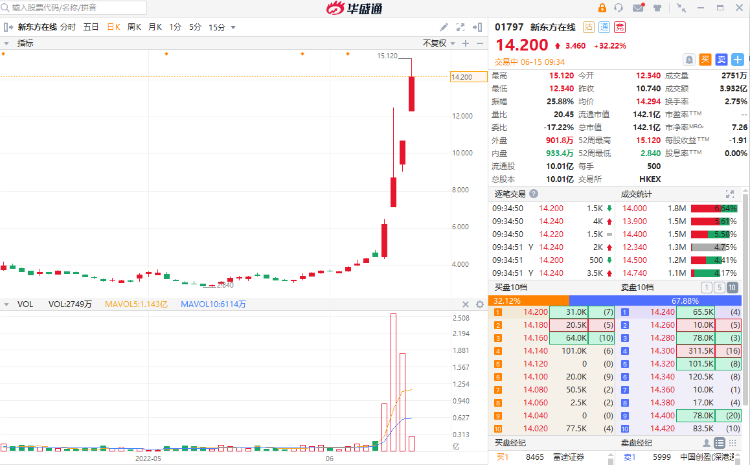Click the blue 卖 sell button

tap(721, 59)
